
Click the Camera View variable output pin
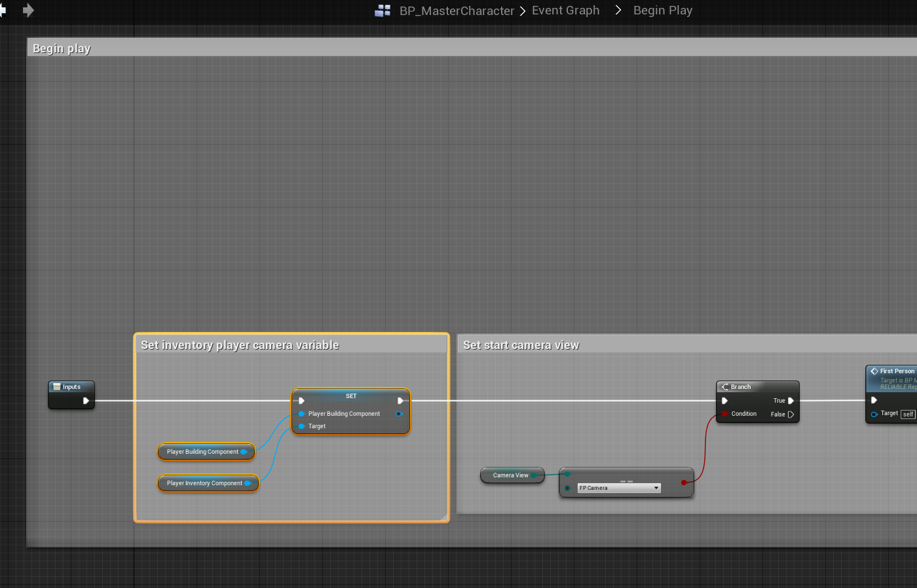point(534,475)
